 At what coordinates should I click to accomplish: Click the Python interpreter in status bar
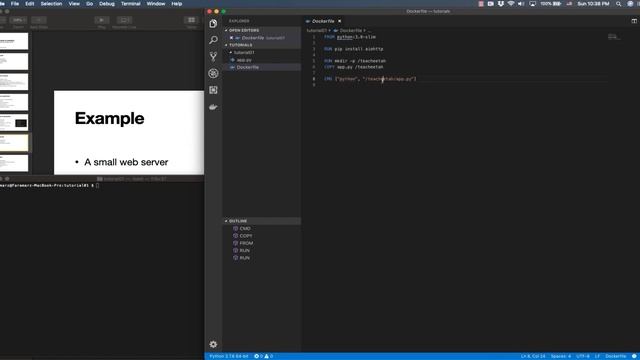229,356
